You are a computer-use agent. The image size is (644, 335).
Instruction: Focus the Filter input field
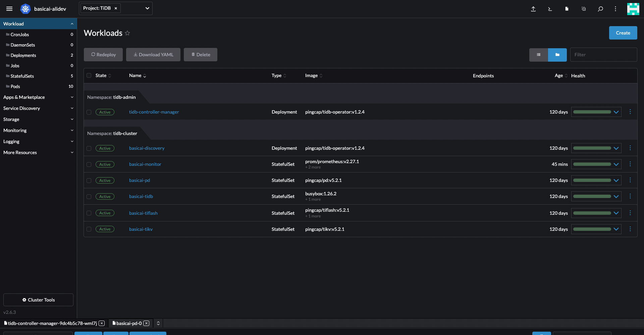(x=604, y=55)
